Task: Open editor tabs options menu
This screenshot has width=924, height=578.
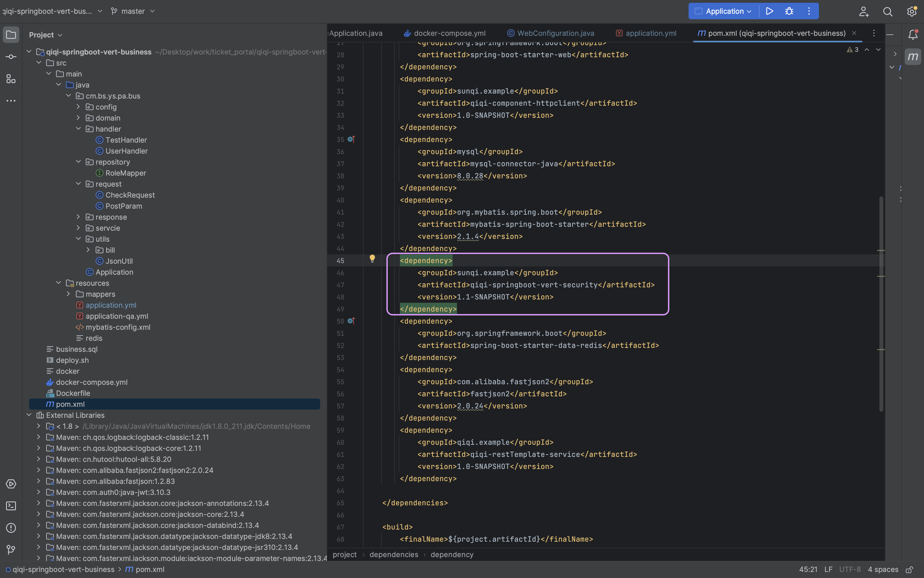Action: [874, 33]
